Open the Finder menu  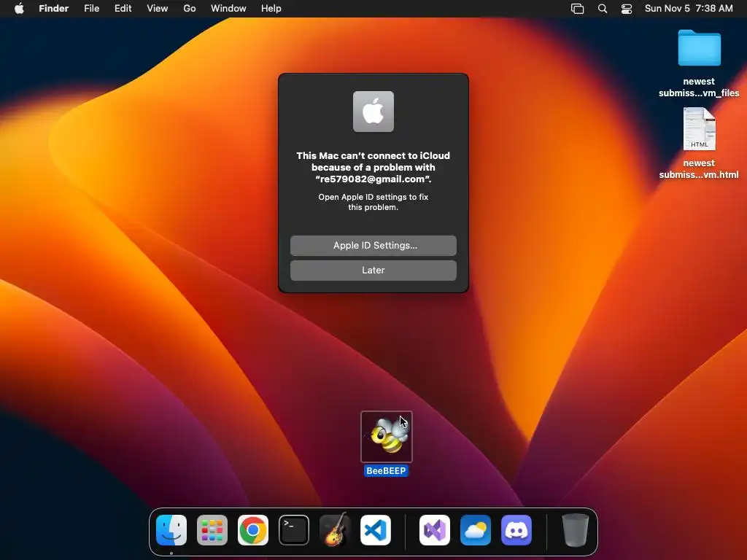53,9
